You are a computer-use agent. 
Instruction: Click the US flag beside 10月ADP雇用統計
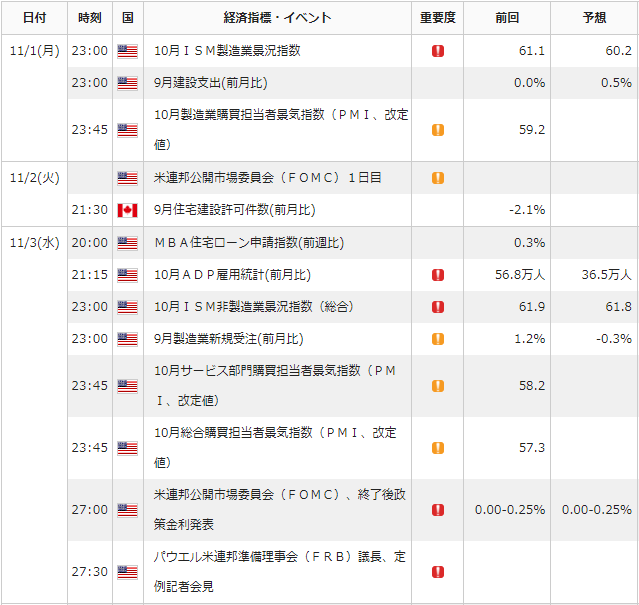(x=128, y=275)
